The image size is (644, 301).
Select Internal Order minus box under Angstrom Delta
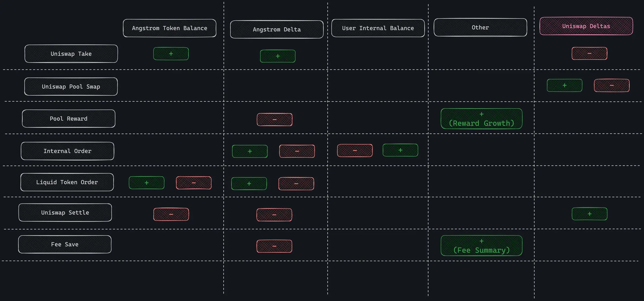click(x=297, y=151)
